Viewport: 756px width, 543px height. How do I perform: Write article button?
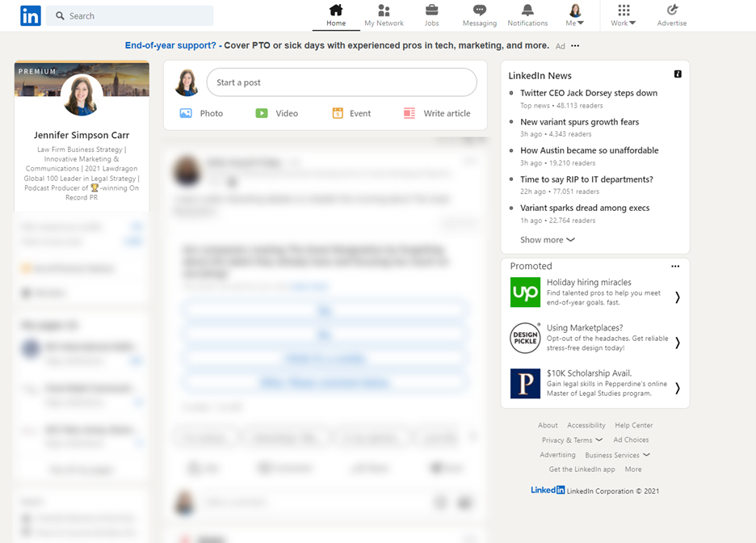[437, 113]
